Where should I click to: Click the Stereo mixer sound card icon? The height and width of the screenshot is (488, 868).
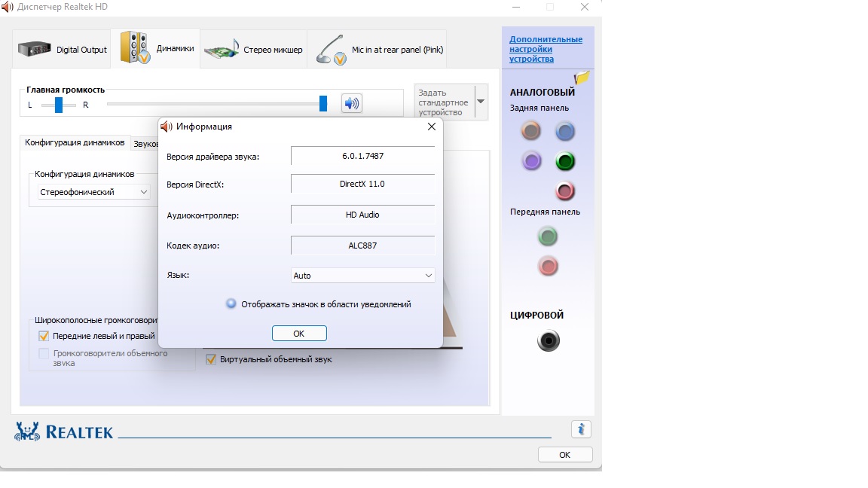pyautogui.click(x=222, y=50)
